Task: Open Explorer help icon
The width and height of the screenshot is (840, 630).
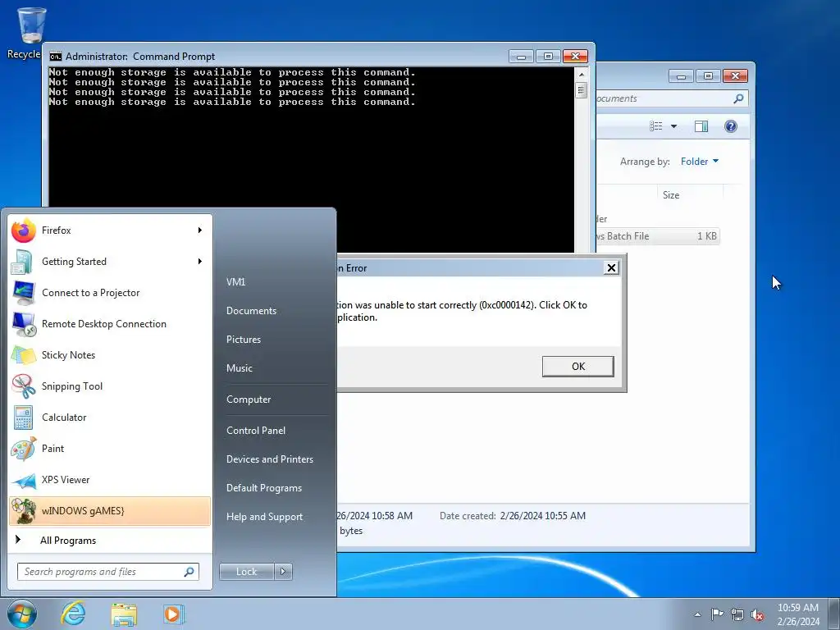Action: point(731,126)
